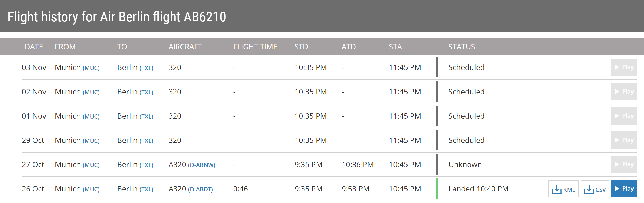
Task: Open MUC airport link in 29 Oct row
Action: pos(91,141)
